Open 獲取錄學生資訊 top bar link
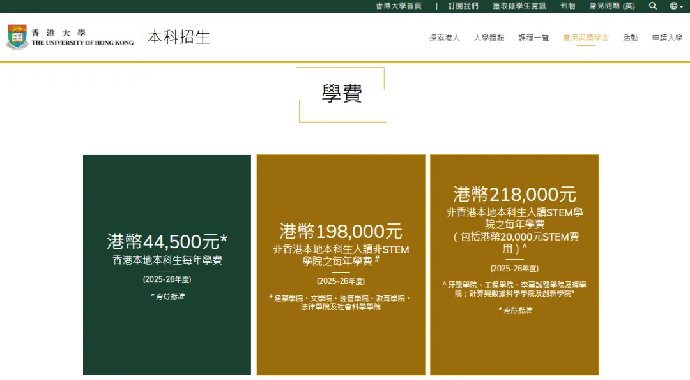The image size is (690, 380). click(519, 6)
